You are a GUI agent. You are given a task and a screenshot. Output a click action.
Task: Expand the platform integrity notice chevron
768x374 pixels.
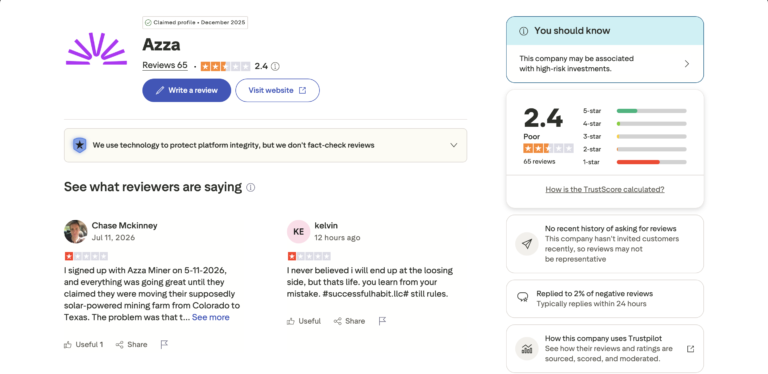click(454, 145)
